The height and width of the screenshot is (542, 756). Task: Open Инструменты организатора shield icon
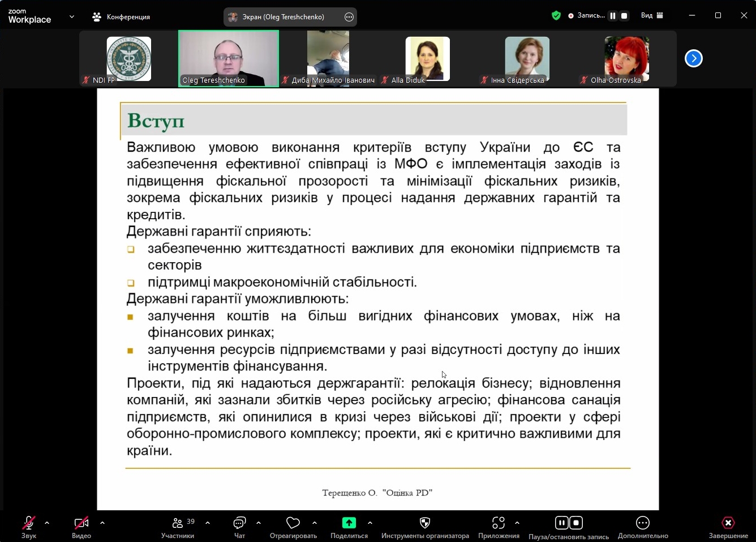[x=425, y=523]
